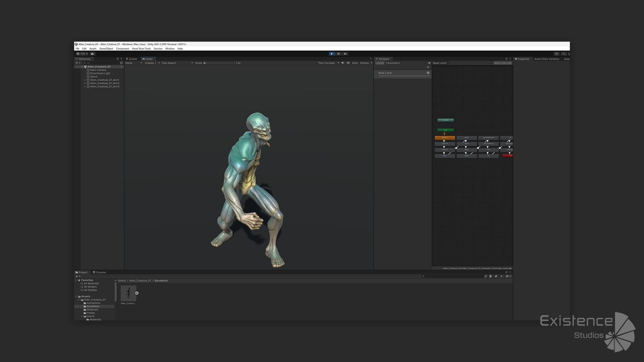Focus the Hierarchy search field
This screenshot has width=644, height=362.
coord(101,63)
